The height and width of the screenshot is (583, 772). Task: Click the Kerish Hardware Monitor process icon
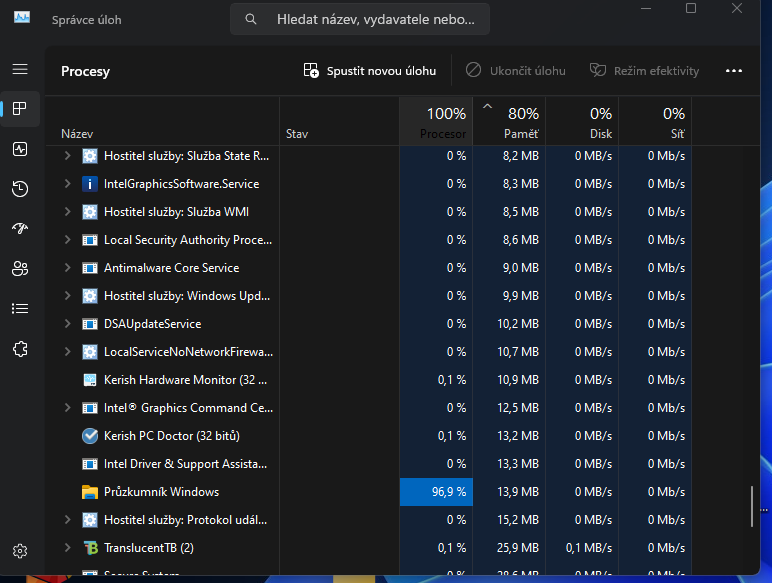point(90,380)
